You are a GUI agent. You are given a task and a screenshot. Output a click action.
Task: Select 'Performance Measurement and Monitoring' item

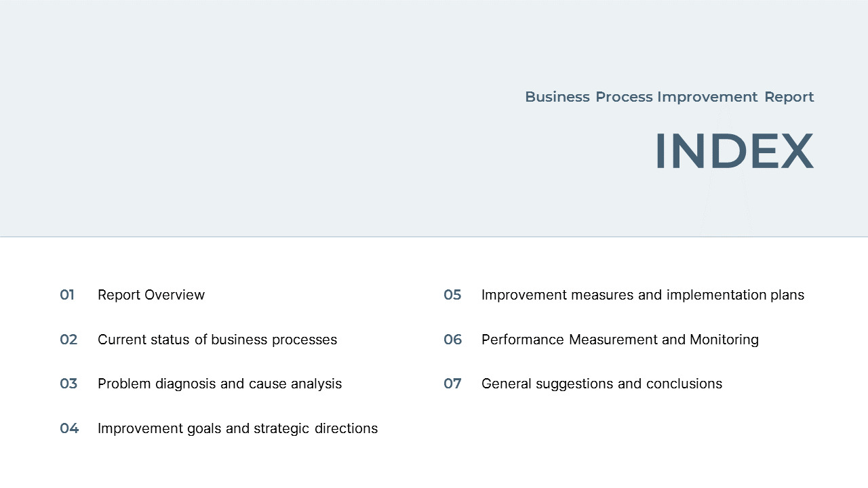point(619,340)
